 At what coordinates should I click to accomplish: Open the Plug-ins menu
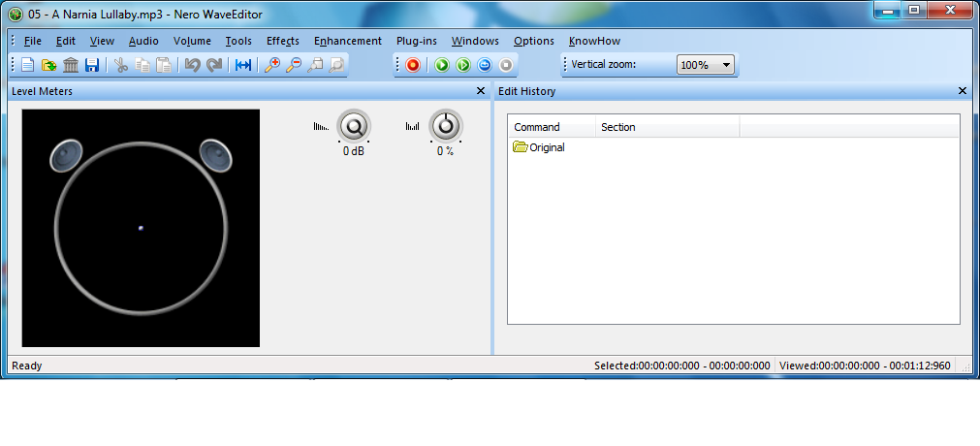pos(417,42)
